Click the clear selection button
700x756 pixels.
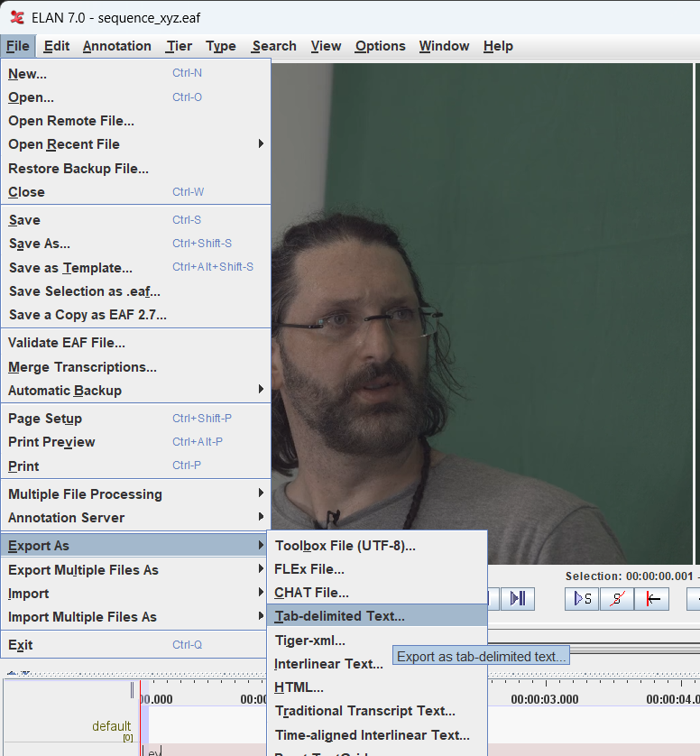[x=617, y=599]
